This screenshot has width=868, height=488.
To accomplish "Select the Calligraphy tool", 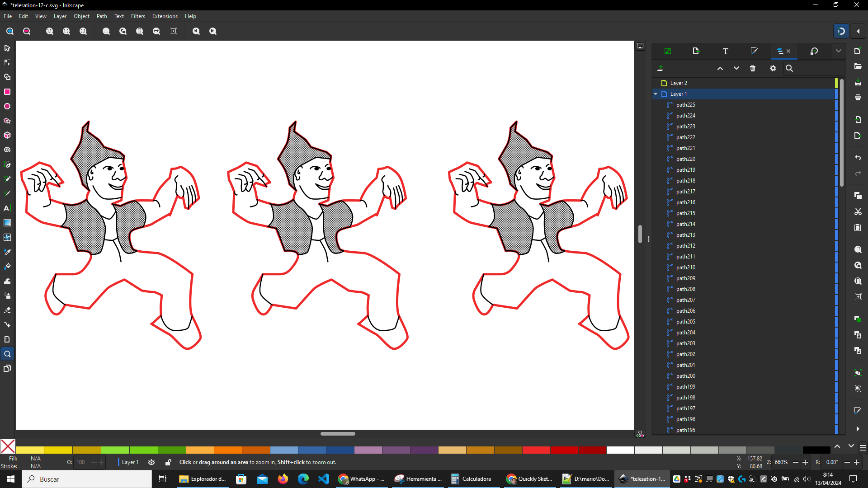I will click(x=7, y=193).
